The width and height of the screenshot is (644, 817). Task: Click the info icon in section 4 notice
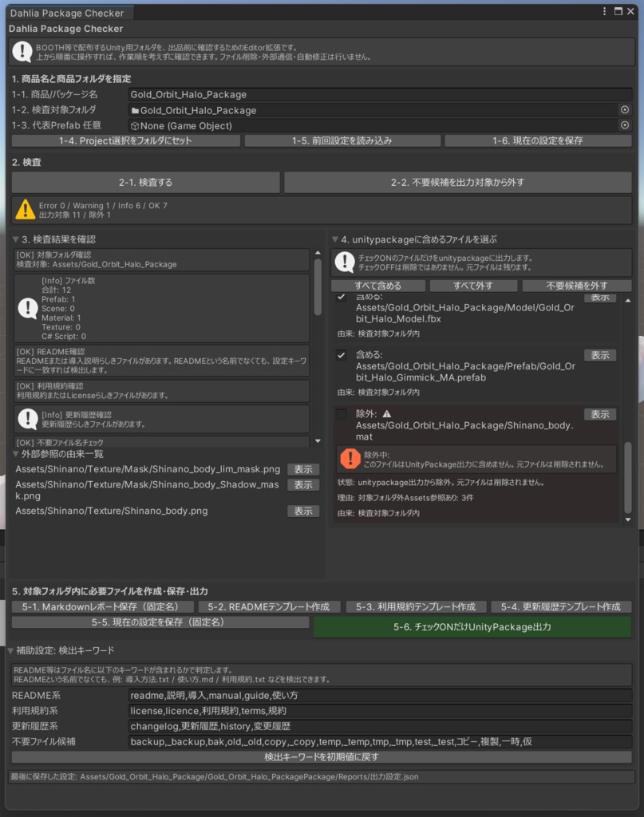coord(345,262)
